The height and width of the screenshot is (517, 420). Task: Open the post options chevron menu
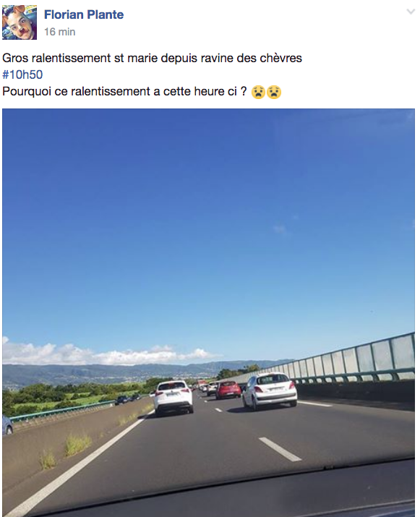(411, 12)
